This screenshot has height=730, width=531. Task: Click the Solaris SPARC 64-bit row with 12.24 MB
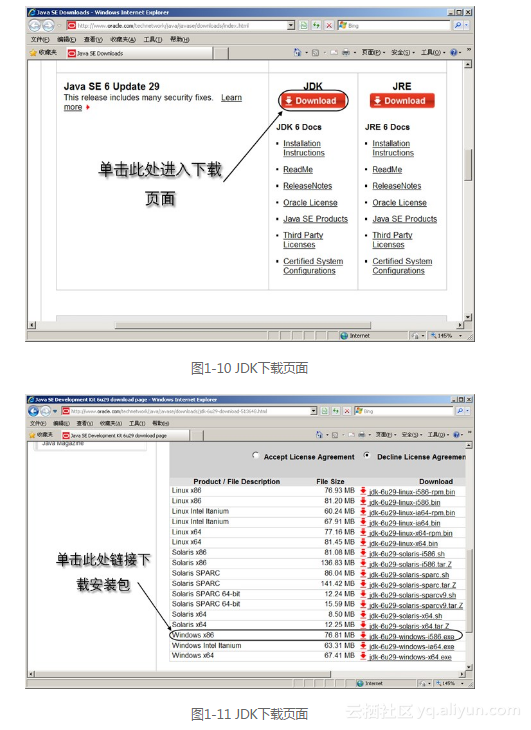point(316,594)
